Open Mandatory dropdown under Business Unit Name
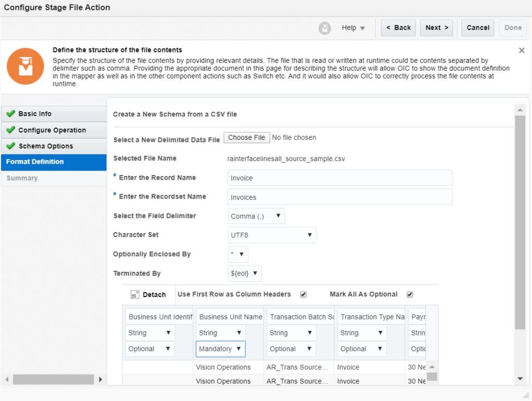This screenshot has height=401, width=532. coord(220,349)
